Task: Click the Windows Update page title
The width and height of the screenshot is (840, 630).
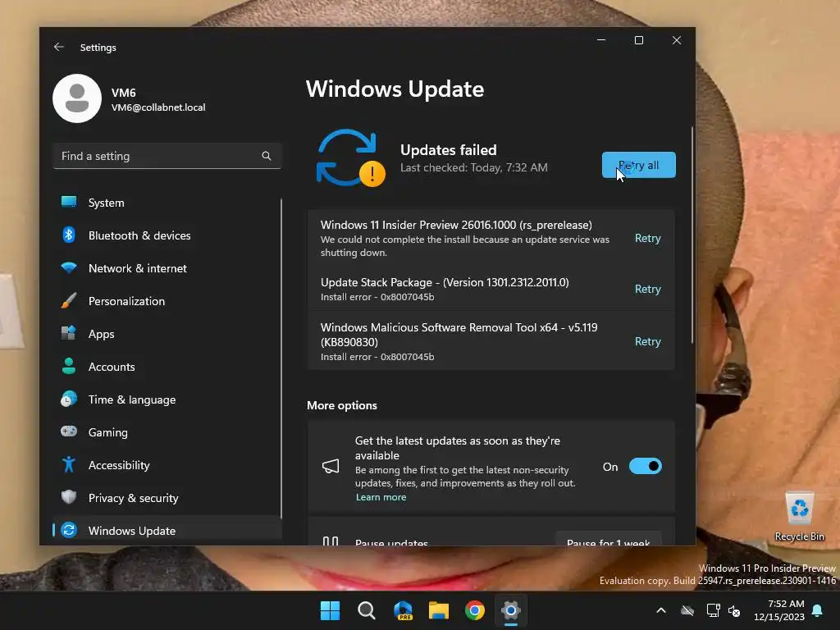Action: tap(395, 89)
